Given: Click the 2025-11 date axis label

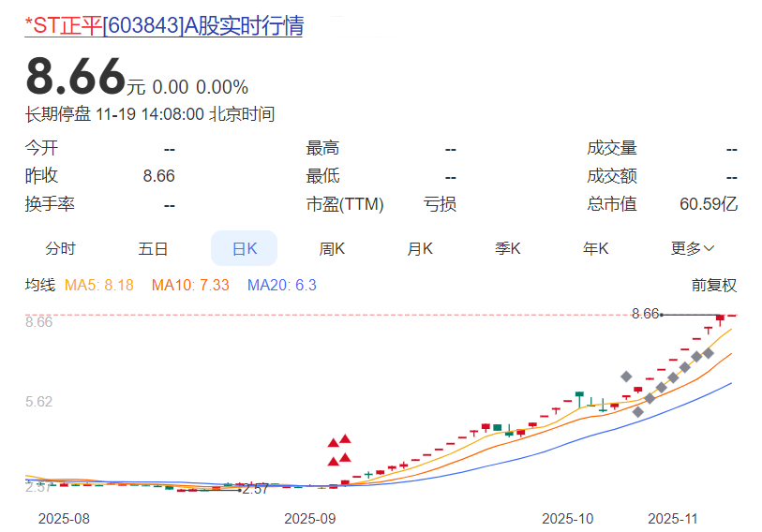Looking at the screenshot, I should 673,519.
